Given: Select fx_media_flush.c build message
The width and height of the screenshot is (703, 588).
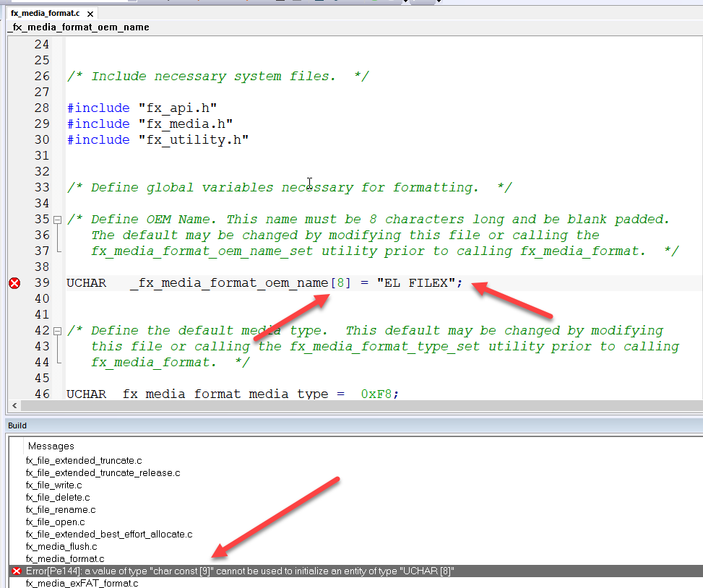Looking at the screenshot, I should (x=61, y=547).
